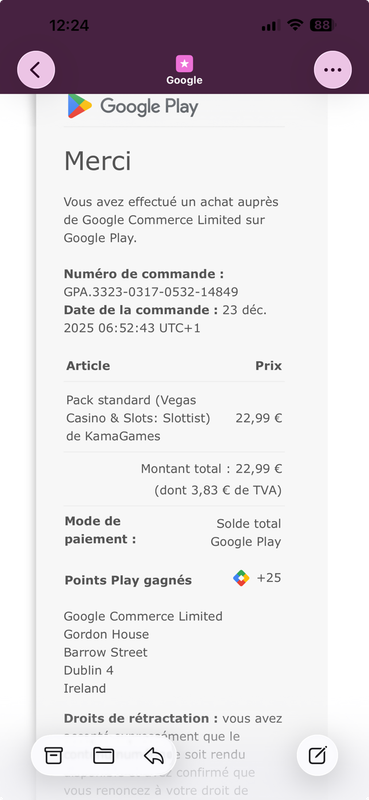
Task: Tap the Montant total 22,99 € line
Action: tap(211, 469)
